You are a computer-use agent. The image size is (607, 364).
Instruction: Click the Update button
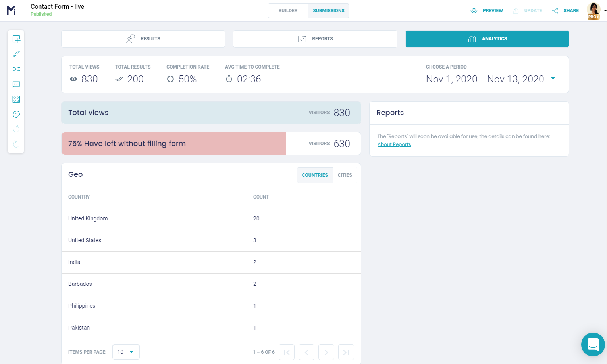[x=527, y=11]
